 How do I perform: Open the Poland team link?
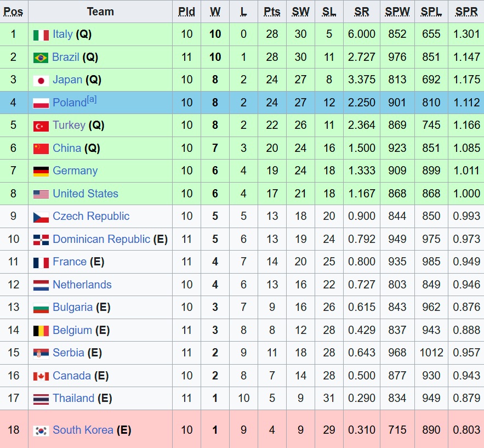click(70, 103)
